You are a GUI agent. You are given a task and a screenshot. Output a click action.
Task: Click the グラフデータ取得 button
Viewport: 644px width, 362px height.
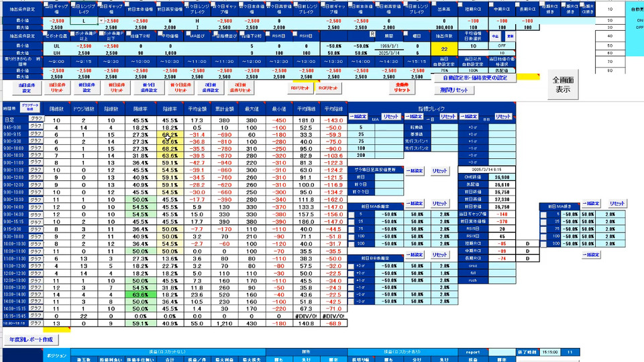[30, 107]
